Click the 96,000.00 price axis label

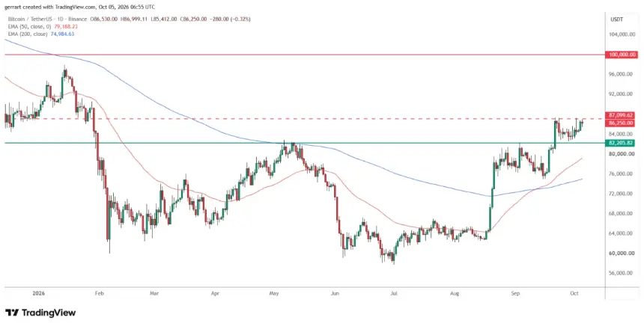coord(622,74)
